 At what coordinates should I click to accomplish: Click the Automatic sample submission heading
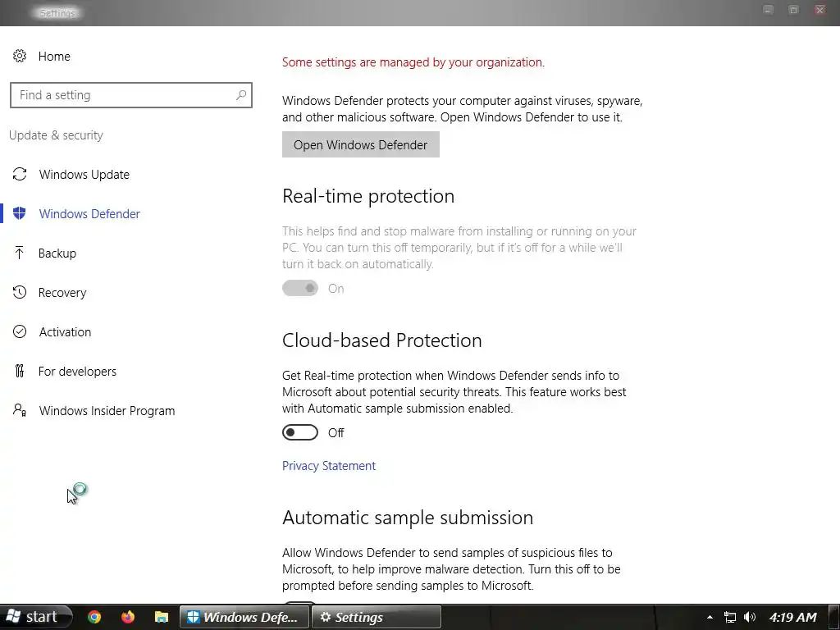[x=408, y=518]
